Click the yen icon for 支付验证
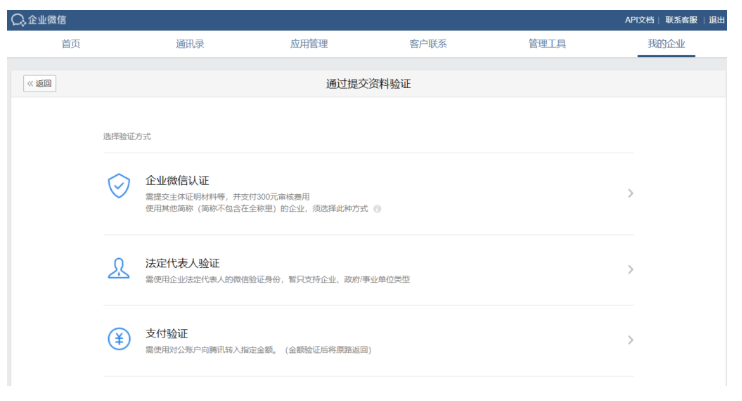This screenshot has width=742, height=401. 119,339
